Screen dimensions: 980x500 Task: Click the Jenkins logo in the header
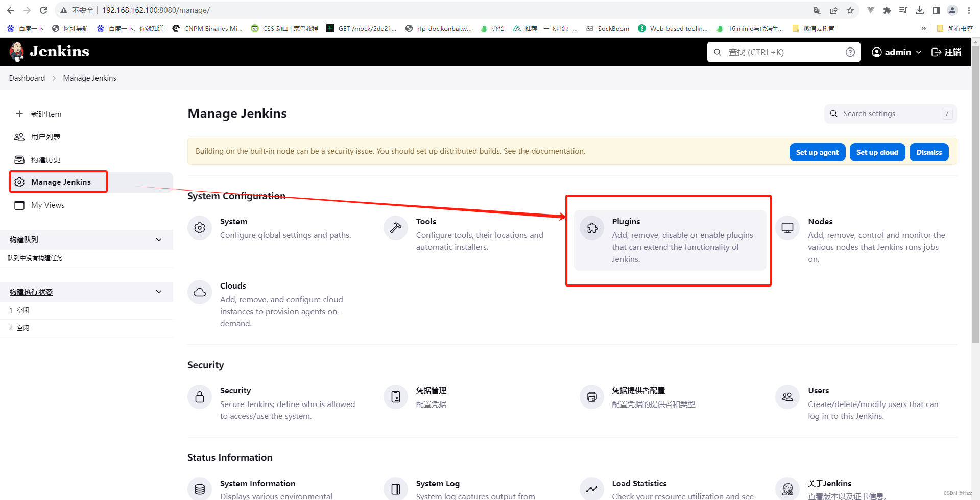pos(49,52)
